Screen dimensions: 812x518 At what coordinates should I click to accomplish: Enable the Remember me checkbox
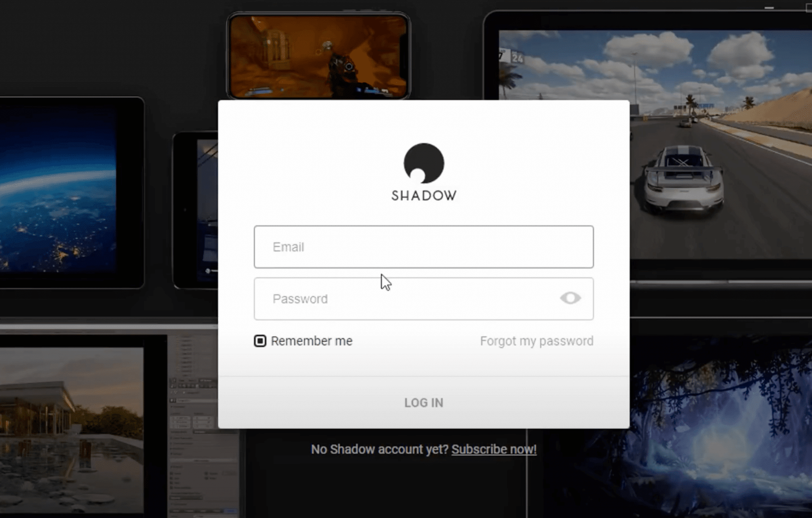(x=260, y=341)
